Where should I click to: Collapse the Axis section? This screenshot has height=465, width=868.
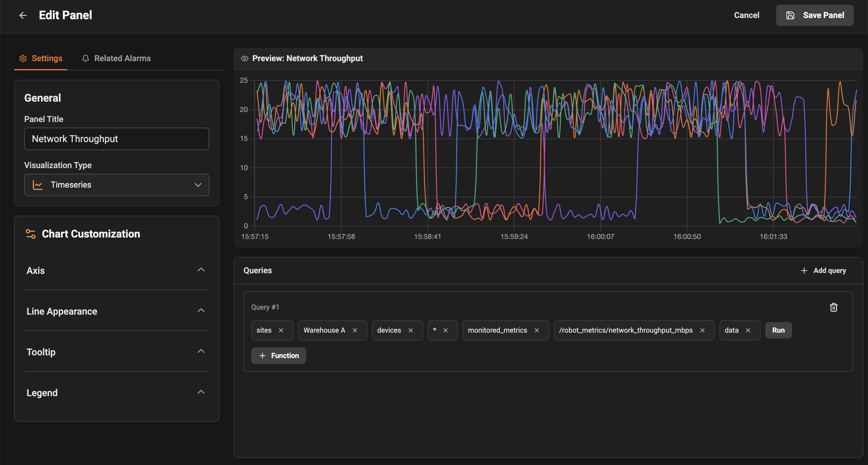pos(201,270)
